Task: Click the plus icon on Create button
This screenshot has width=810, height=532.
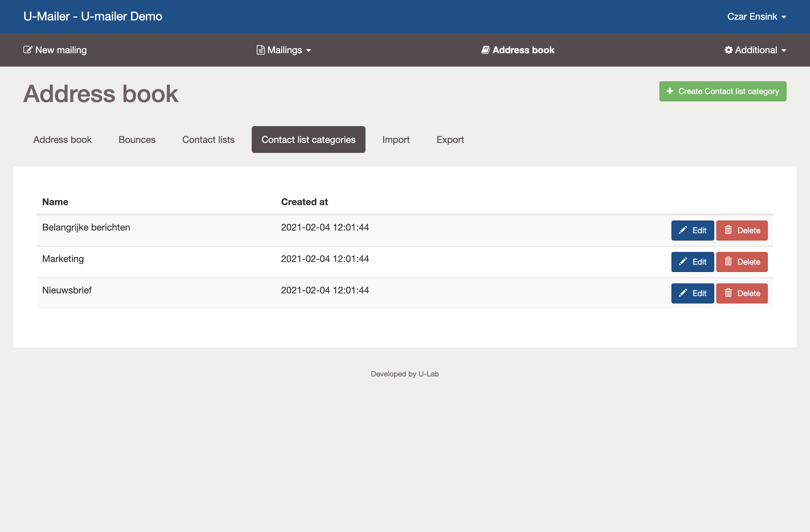Action: pos(670,91)
